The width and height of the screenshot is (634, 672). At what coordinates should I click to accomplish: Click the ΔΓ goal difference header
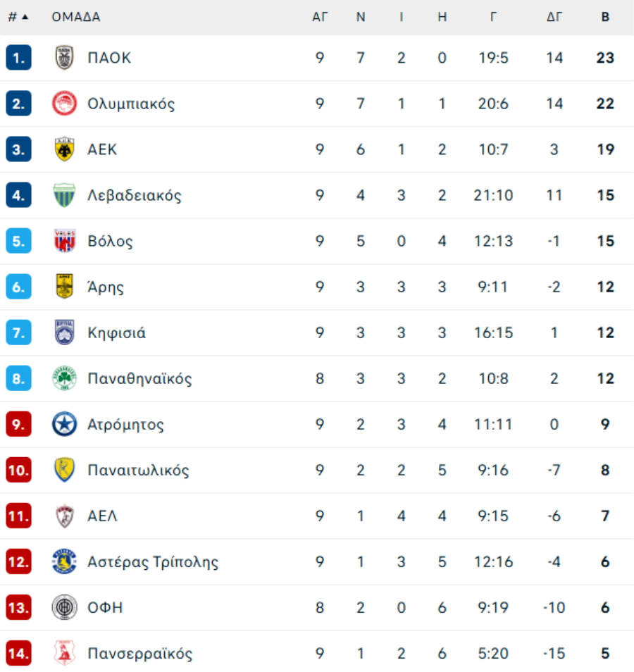[x=554, y=17]
